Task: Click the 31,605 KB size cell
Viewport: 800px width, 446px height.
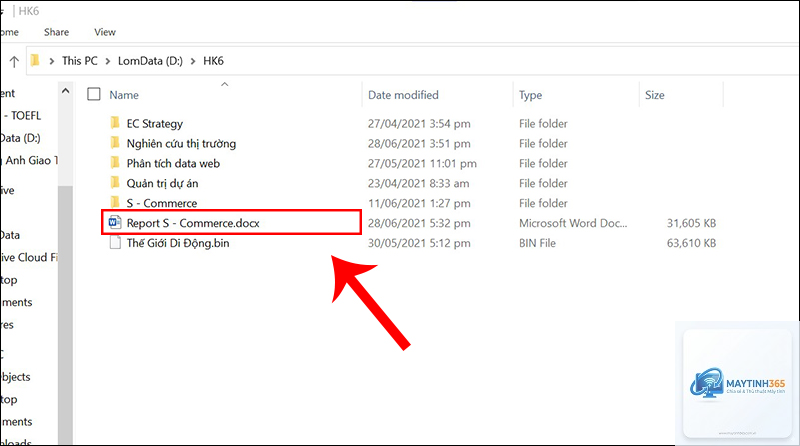Action: click(691, 223)
